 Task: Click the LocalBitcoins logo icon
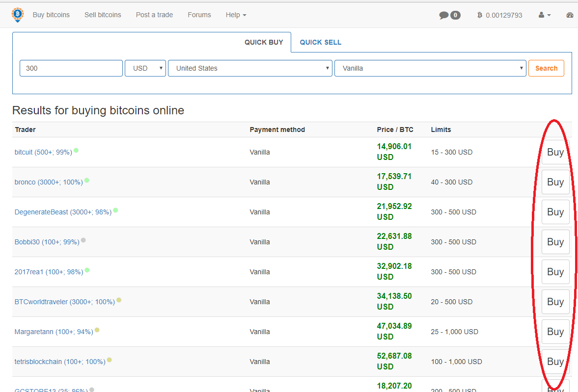click(x=18, y=15)
